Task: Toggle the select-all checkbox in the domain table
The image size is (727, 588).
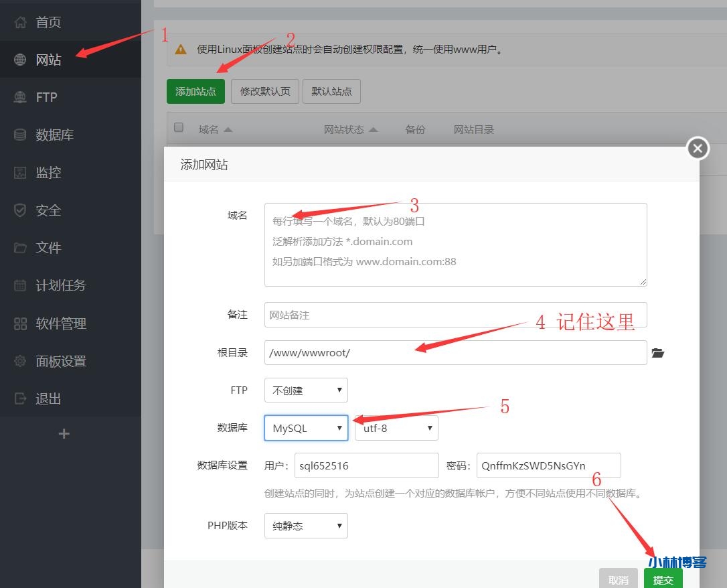Action: (179, 127)
